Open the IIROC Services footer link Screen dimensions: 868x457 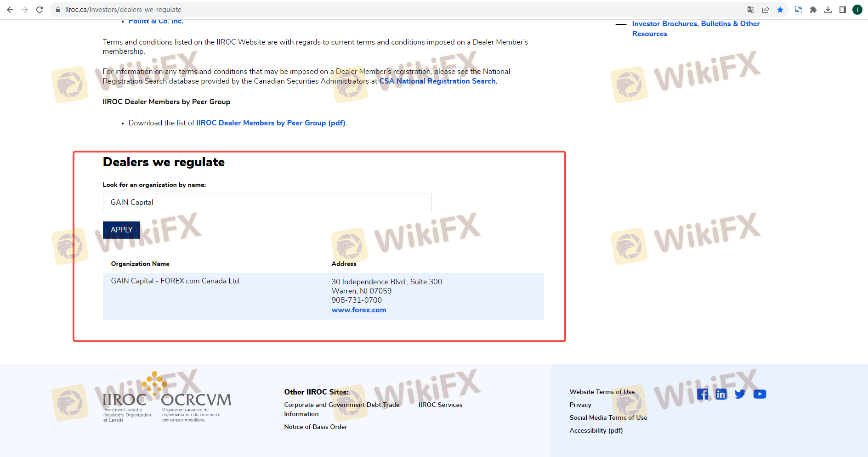tap(440, 405)
